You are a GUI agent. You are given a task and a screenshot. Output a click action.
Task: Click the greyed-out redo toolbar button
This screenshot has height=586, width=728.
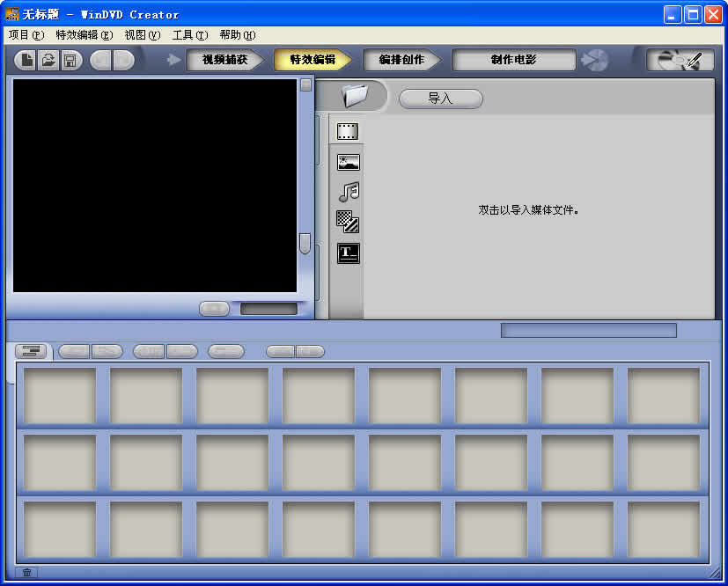pos(123,61)
